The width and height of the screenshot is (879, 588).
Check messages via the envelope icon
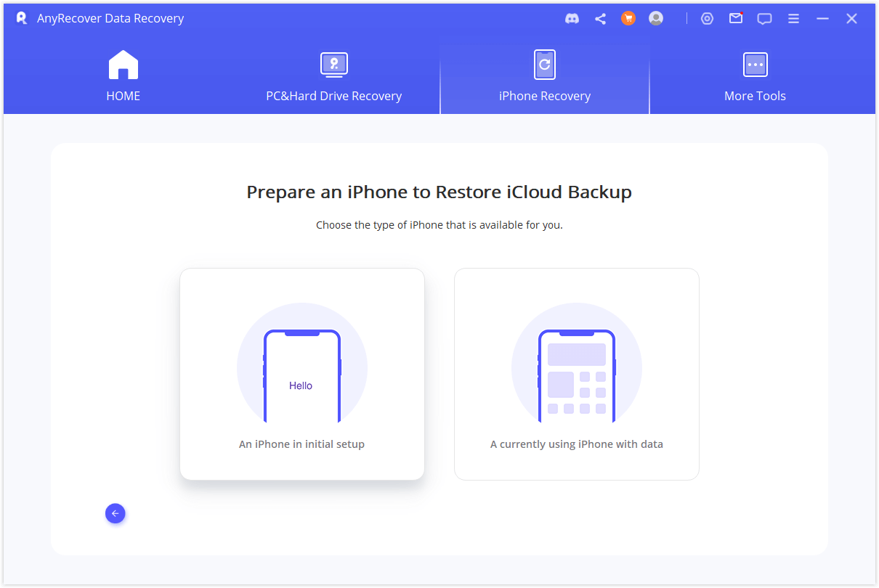[736, 19]
